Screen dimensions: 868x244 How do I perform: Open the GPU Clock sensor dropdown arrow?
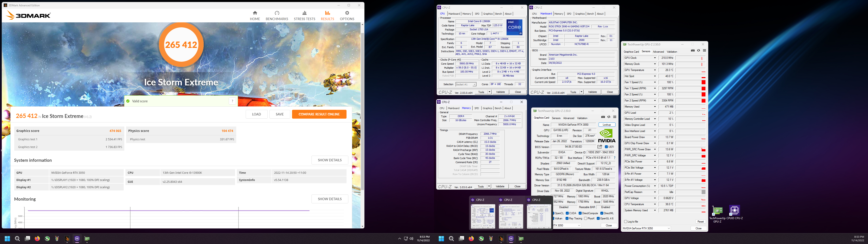[655, 58]
